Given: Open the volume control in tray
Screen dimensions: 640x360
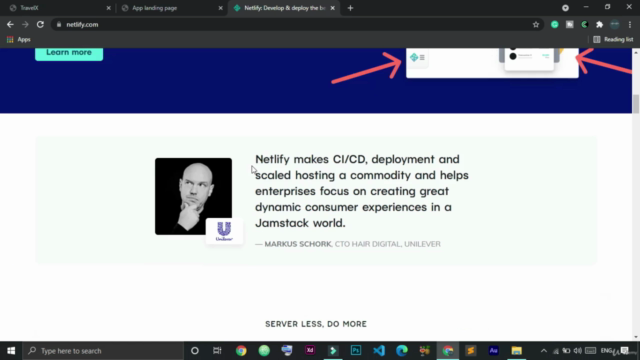Looking at the screenshot, I should pyautogui.click(x=578, y=351).
